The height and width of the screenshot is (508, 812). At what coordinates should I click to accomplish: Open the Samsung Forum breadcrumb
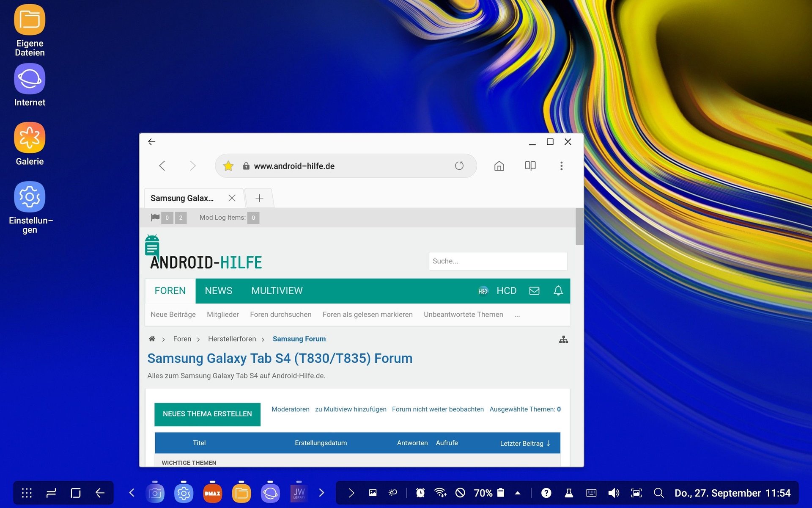(x=299, y=339)
